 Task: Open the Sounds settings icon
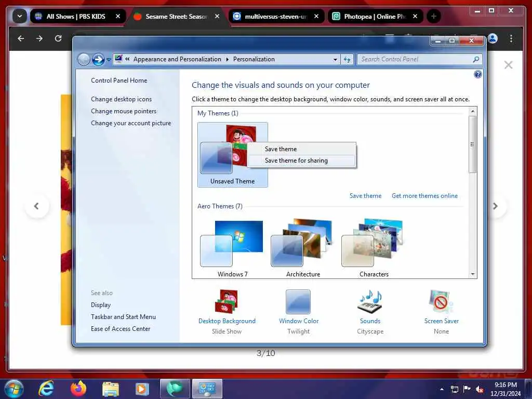pos(370,302)
